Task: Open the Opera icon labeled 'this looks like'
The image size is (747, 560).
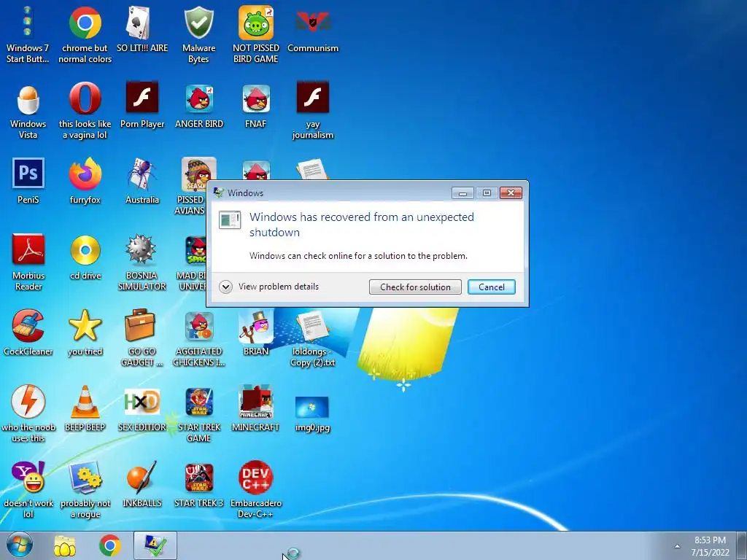Action: [x=85, y=111]
